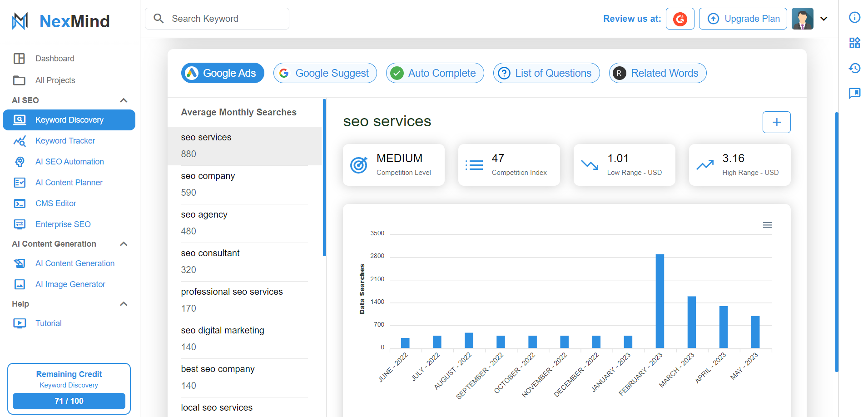Click the AI SEO Automation icon
Screen dimensions: 868x417
coord(20,162)
